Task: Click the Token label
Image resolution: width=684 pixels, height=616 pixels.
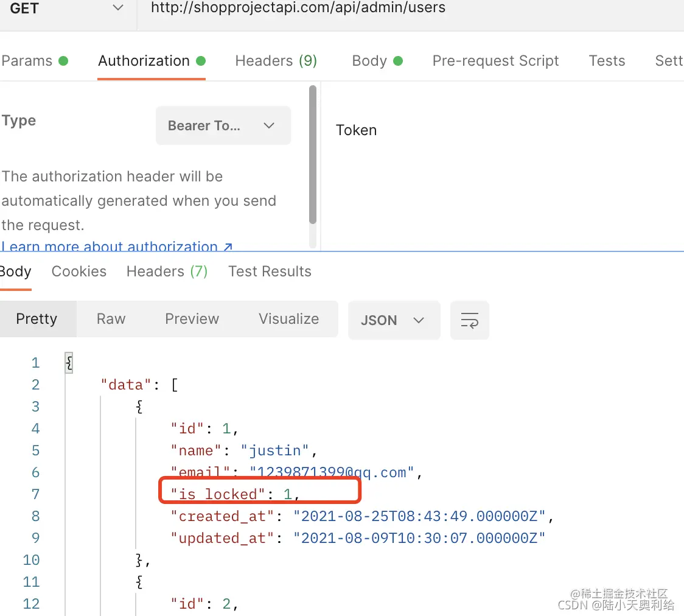Action: 356,130
